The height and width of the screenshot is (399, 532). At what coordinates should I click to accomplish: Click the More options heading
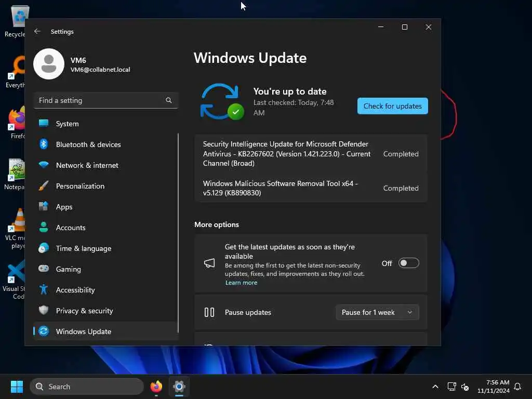[217, 224]
